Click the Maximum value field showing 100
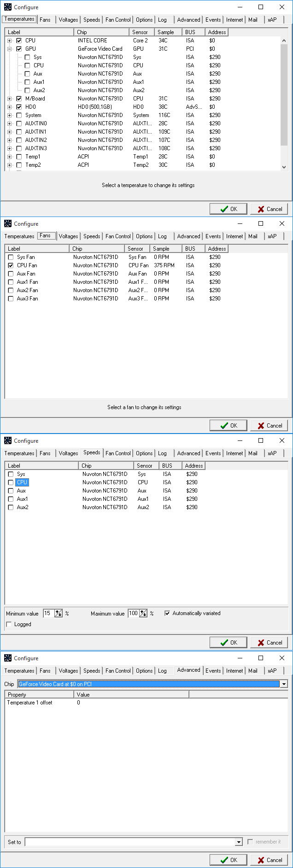The image size is (293, 868). click(134, 613)
